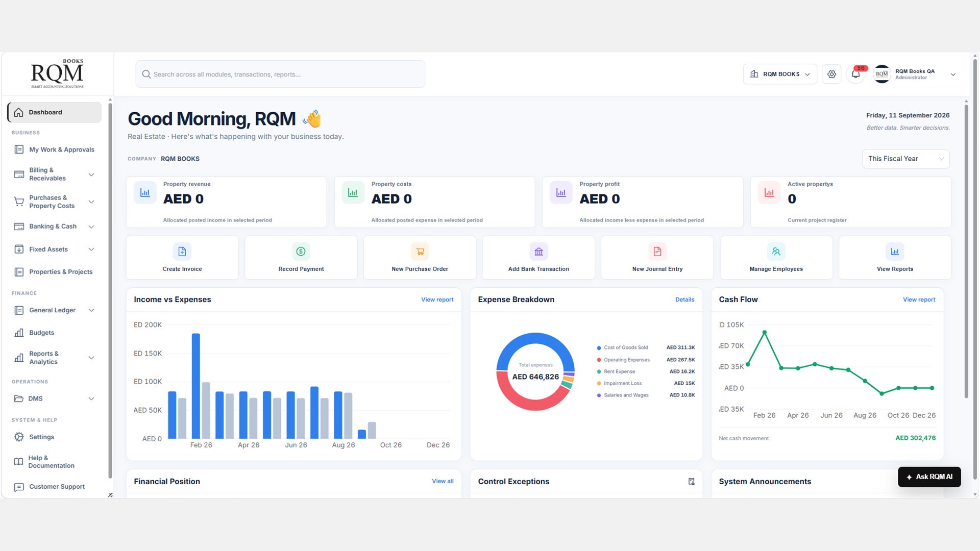Open the This Fiscal Year dropdown

pos(905,159)
